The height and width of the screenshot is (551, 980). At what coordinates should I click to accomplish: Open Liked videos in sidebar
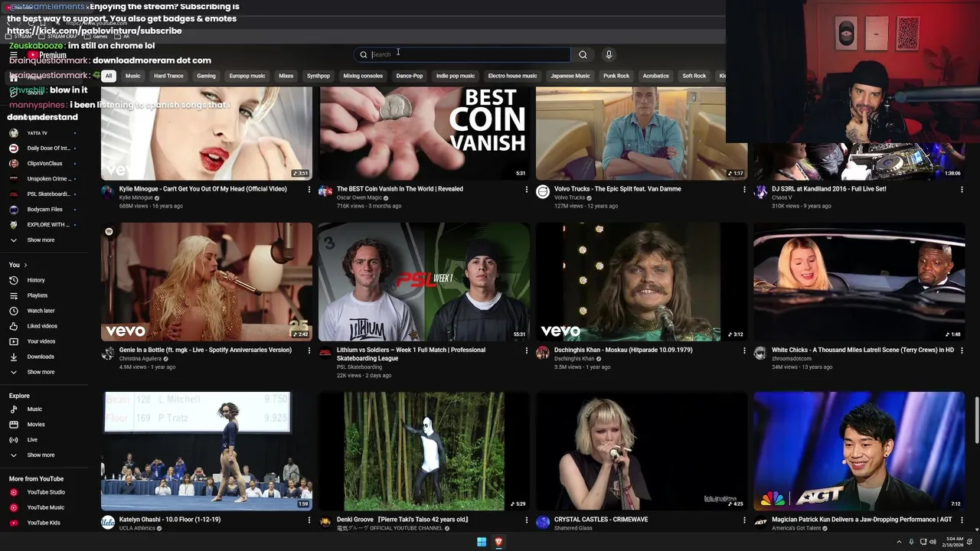(x=42, y=326)
